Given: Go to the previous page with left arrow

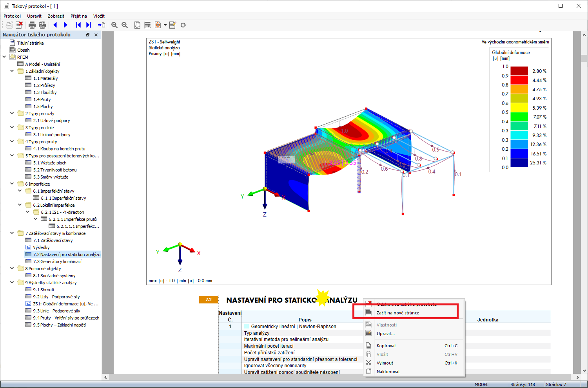Looking at the screenshot, I should [x=55, y=25].
